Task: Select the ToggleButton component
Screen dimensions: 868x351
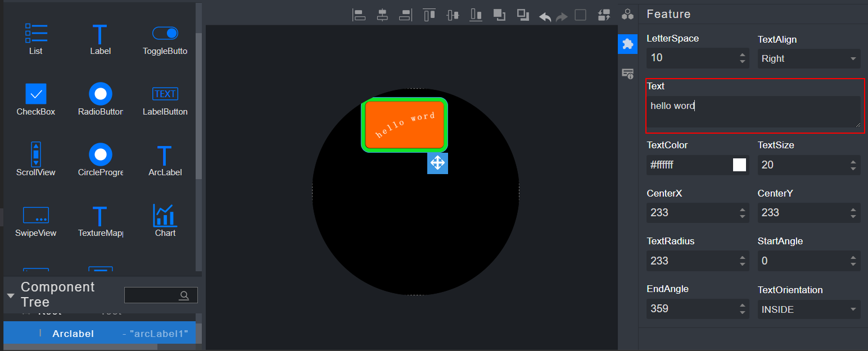Action: pos(165,40)
